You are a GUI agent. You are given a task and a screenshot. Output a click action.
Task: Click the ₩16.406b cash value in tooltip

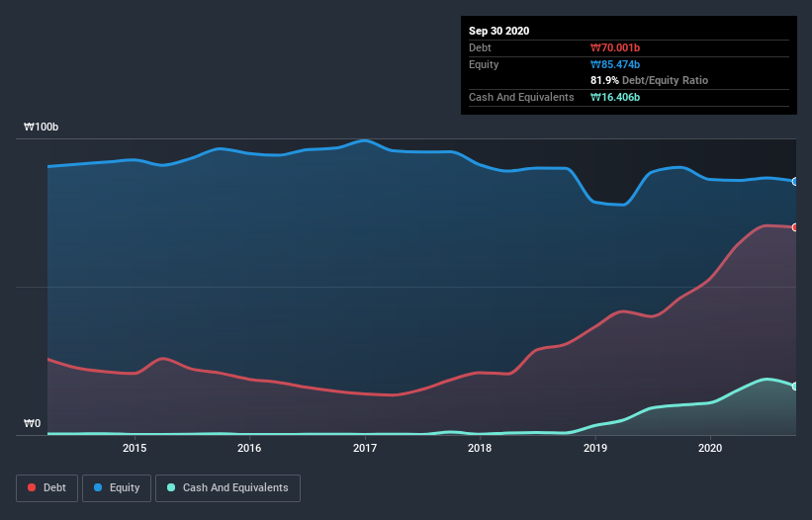pos(615,97)
